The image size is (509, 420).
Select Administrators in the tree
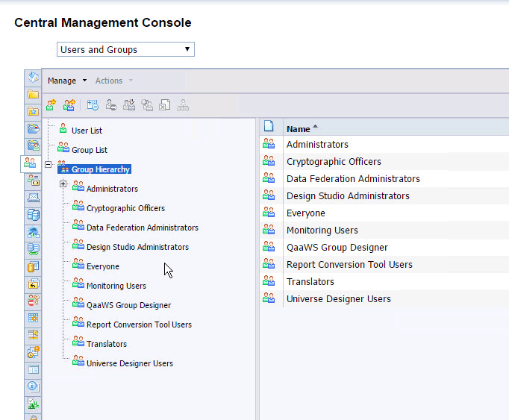point(112,189)
